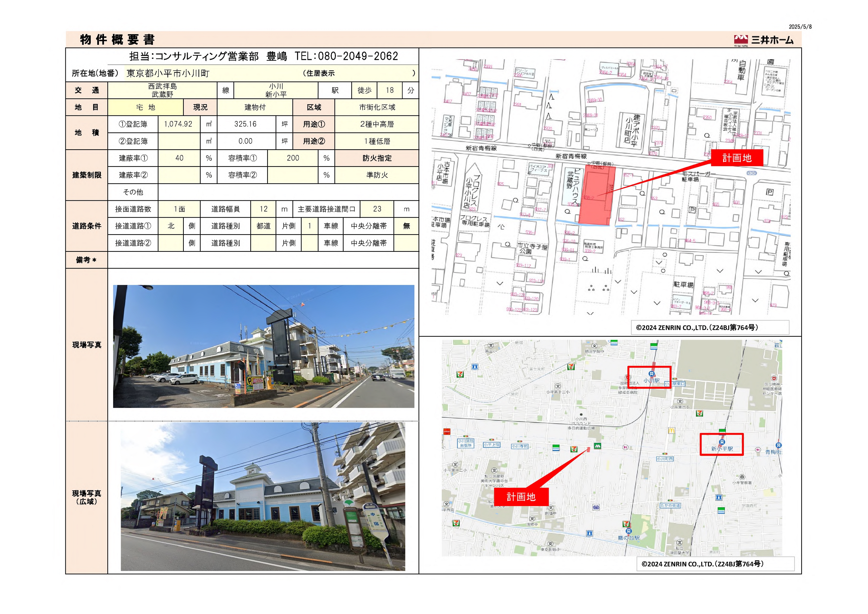The image size is (868, 614).
Task: Open the wide-area site photo
Action: (263, 496)
